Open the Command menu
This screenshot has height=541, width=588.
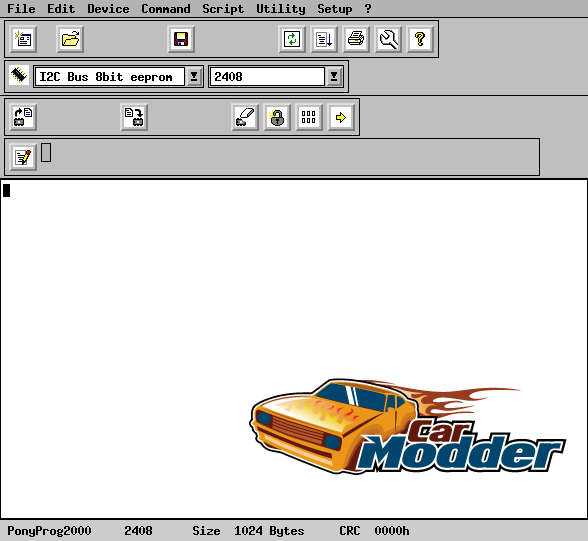coord(166,9)
